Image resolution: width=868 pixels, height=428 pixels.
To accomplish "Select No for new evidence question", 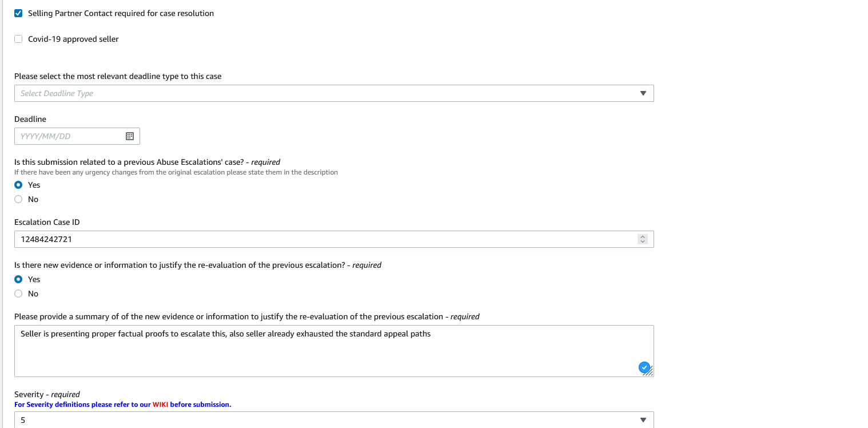I will click(18, 294).
